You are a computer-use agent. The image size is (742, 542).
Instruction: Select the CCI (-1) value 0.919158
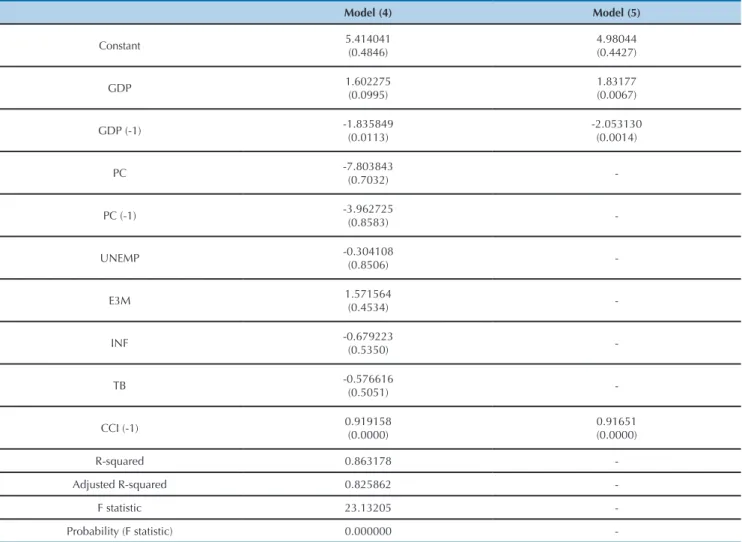coord(368,421)
